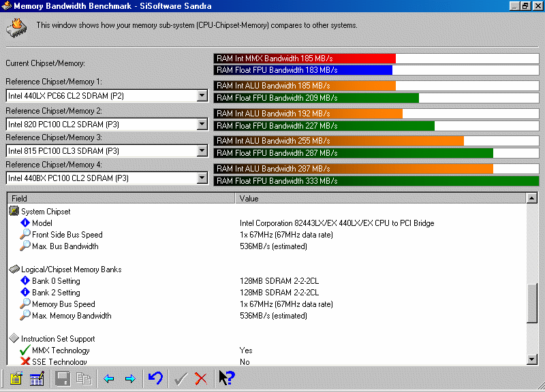Select the Logical/Chipset Memory Banks row label
545x392 pixels.
72,269
